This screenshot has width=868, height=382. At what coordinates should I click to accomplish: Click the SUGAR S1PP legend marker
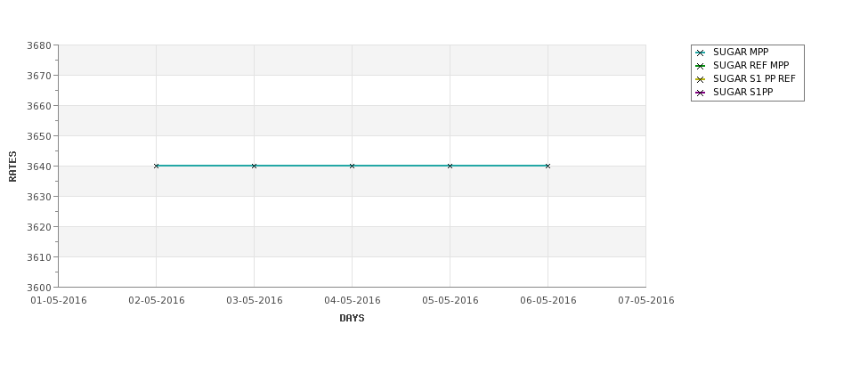coord(700,93)
